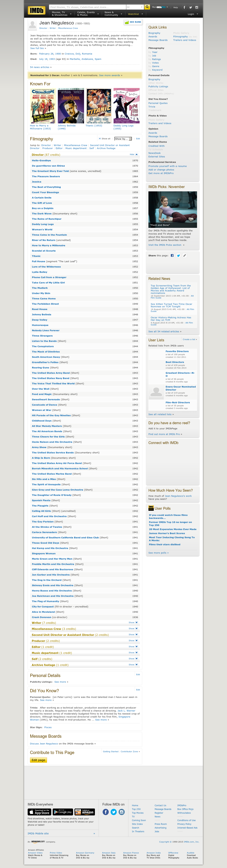Open the Daddy Long Legs poster thumbnail
The image size is (227, 868).
(126, 106)
